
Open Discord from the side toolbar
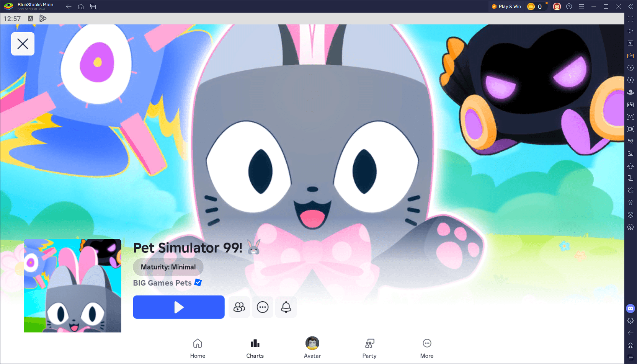(630, 309)
